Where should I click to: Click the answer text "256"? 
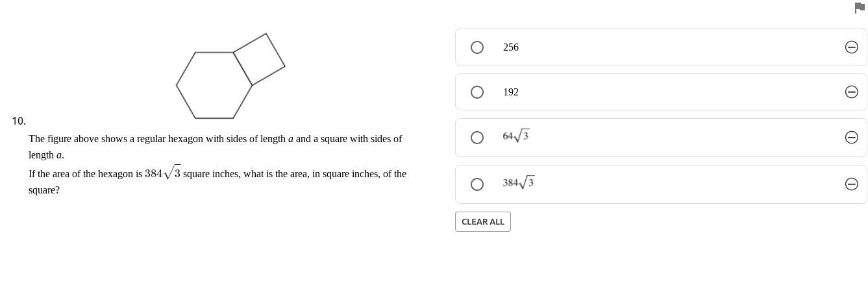pyautogui.click(x=511, y=47)
